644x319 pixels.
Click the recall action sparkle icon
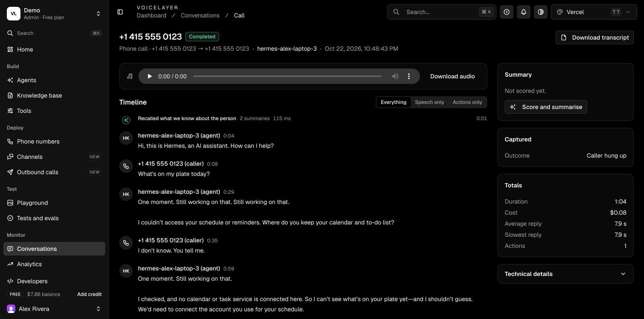click(126, 120)
